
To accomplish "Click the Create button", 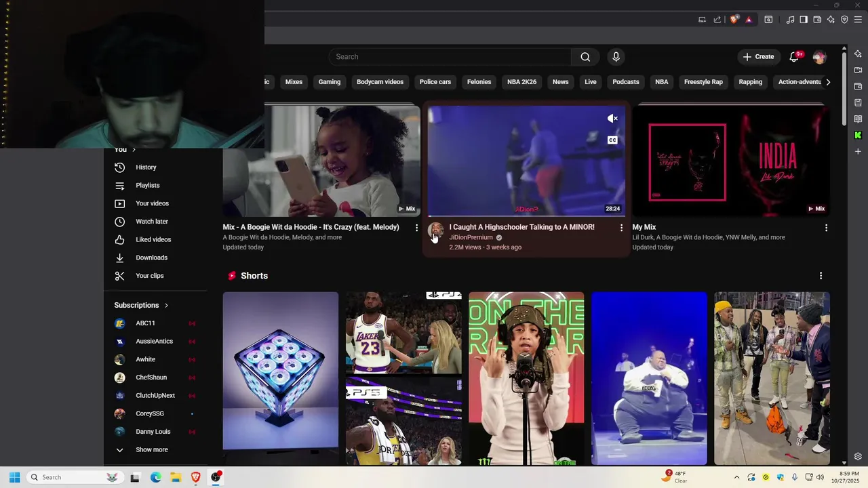I will coord(758,57).
